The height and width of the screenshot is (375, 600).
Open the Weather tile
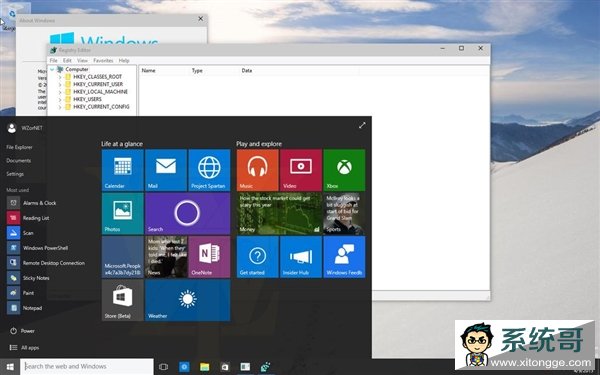click(x=188, y=300)
